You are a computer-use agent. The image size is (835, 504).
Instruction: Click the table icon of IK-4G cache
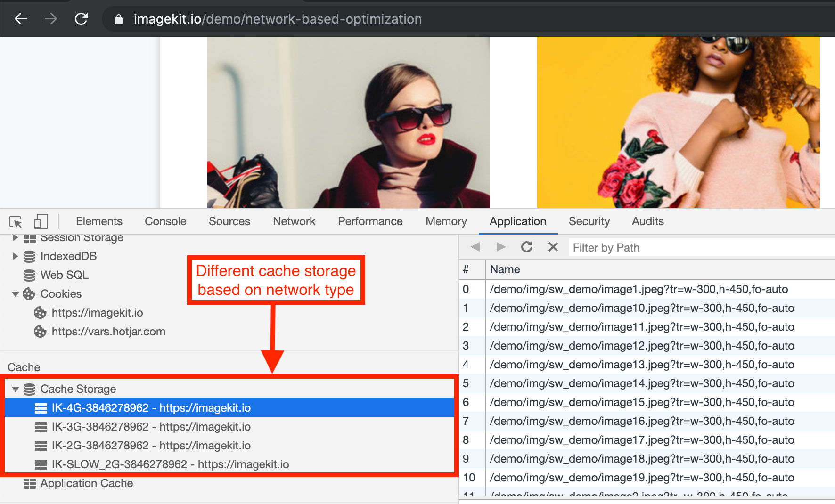point(41,408)
